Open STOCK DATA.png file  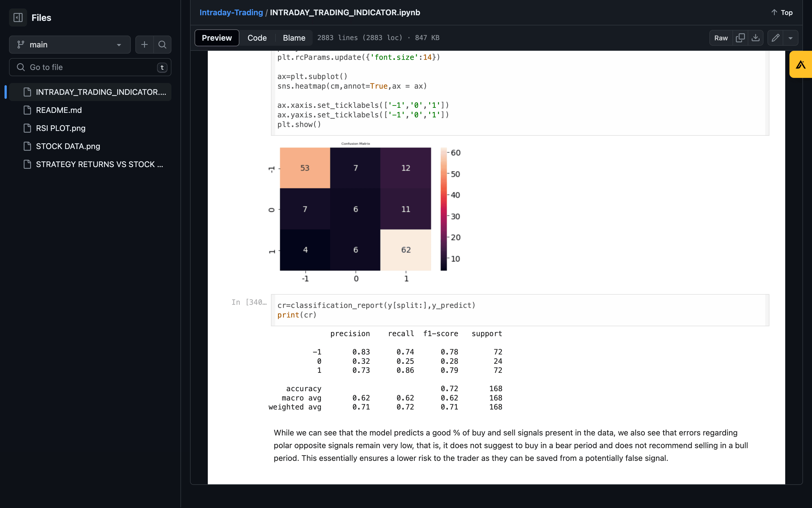coord(90,146)
